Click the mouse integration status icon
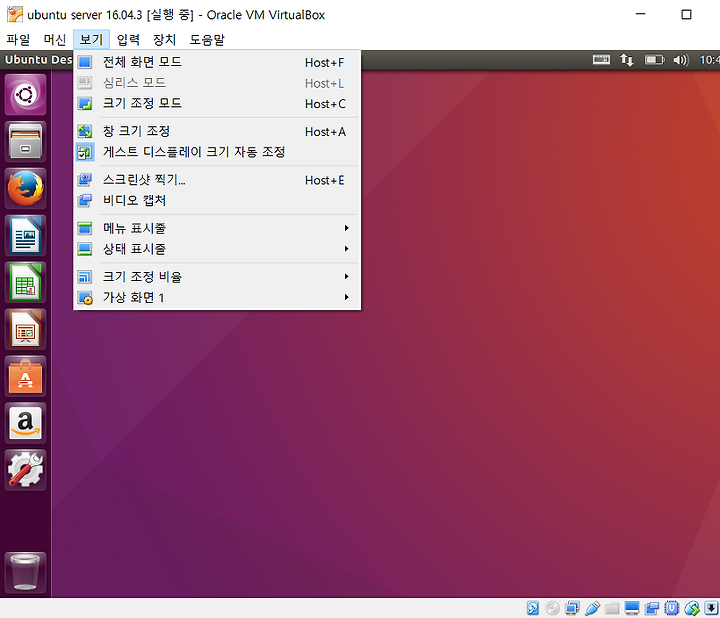The height and width of the screenshot is (618, 720). (692, 608)
